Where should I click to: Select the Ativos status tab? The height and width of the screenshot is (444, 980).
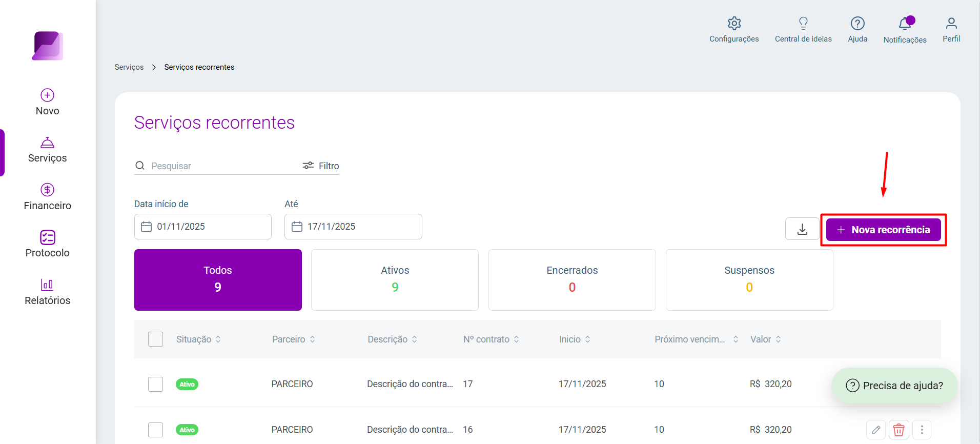point(395,280)
